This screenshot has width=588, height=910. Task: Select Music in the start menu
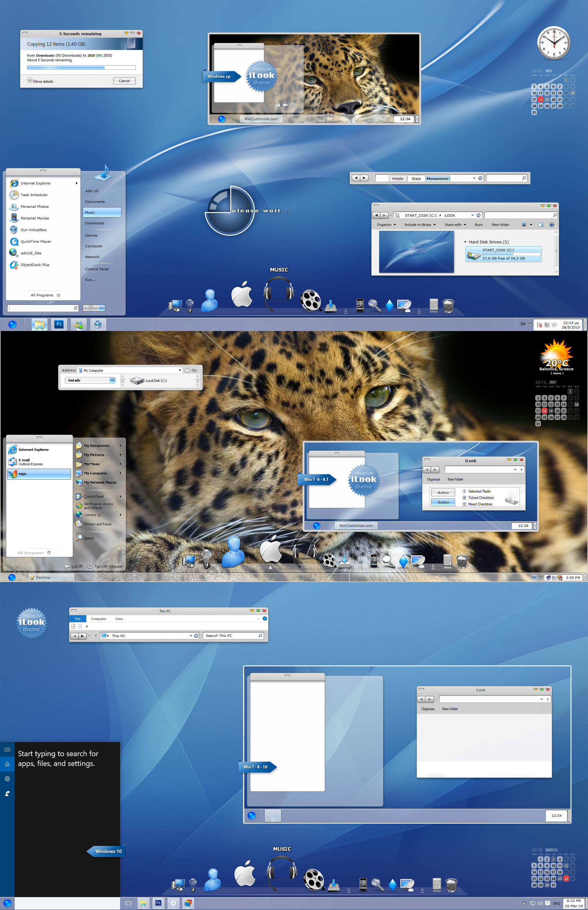tap(102, 212)
